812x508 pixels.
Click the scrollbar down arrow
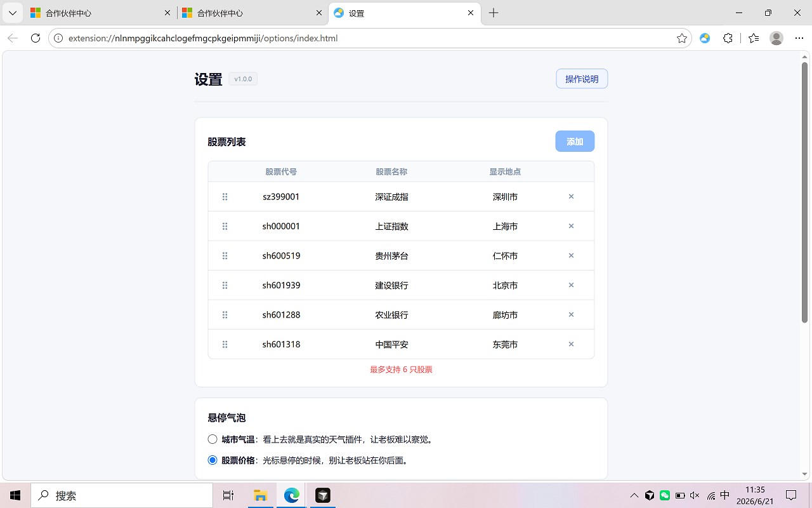coord(804,474)
